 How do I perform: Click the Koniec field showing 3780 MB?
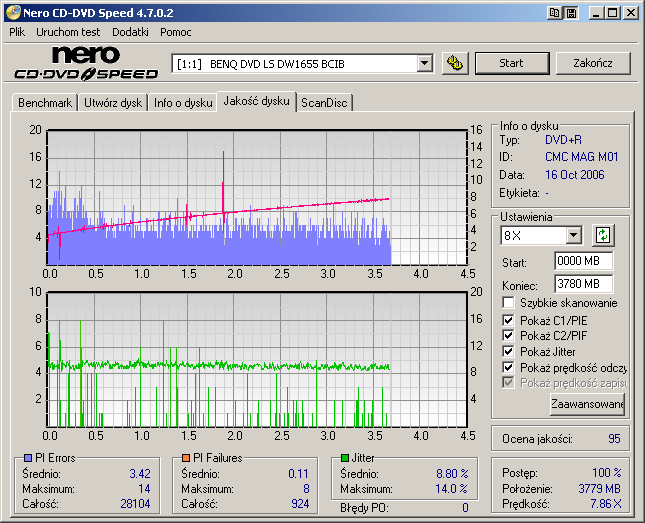[583, 284]
